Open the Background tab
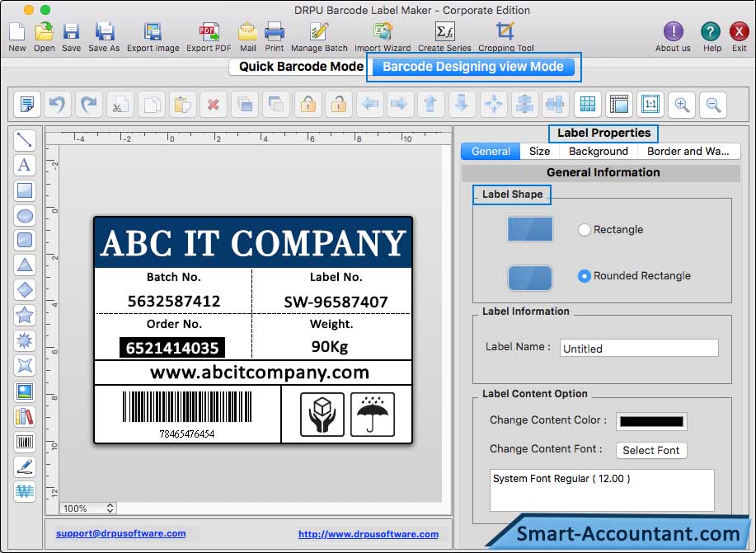Image resolution: width=756 pixels, height=553 pixels. tap(599, 152)
